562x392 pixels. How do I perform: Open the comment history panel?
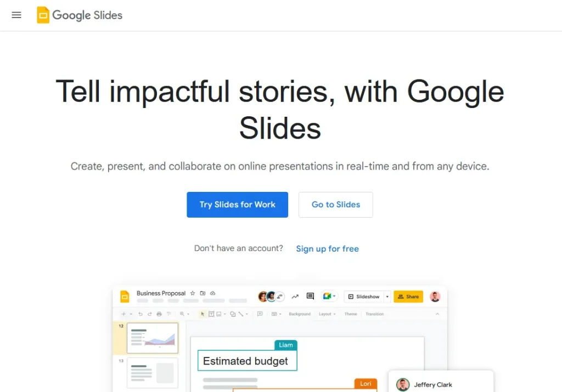pyautogui.click(x=310, y=296)
